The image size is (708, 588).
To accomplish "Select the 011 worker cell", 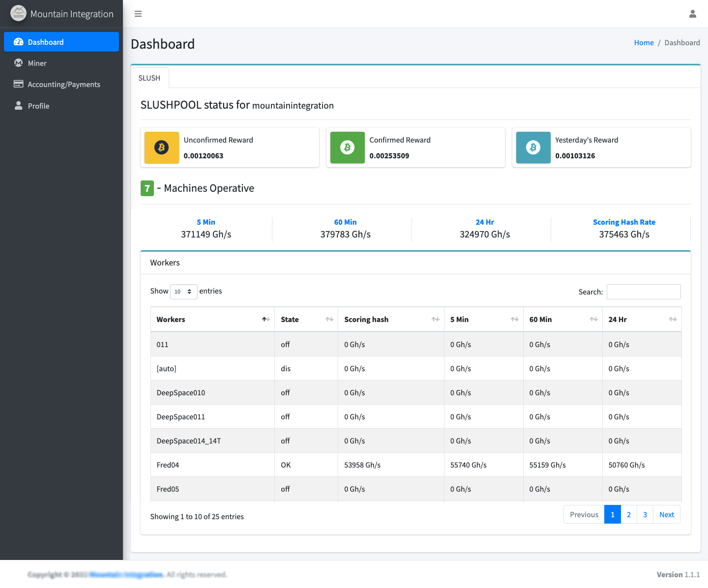I will click(212, 345).
